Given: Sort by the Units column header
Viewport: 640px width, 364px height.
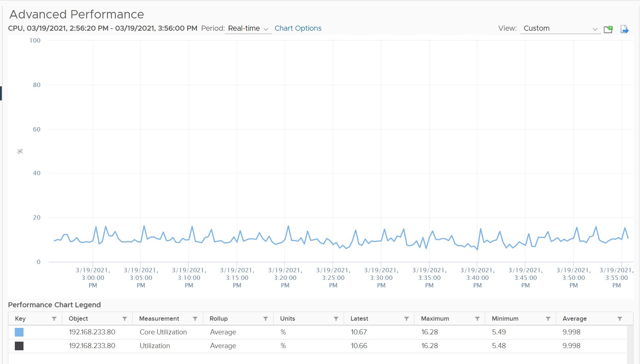Looking at the screenshot, I should [x=288, y=318].
